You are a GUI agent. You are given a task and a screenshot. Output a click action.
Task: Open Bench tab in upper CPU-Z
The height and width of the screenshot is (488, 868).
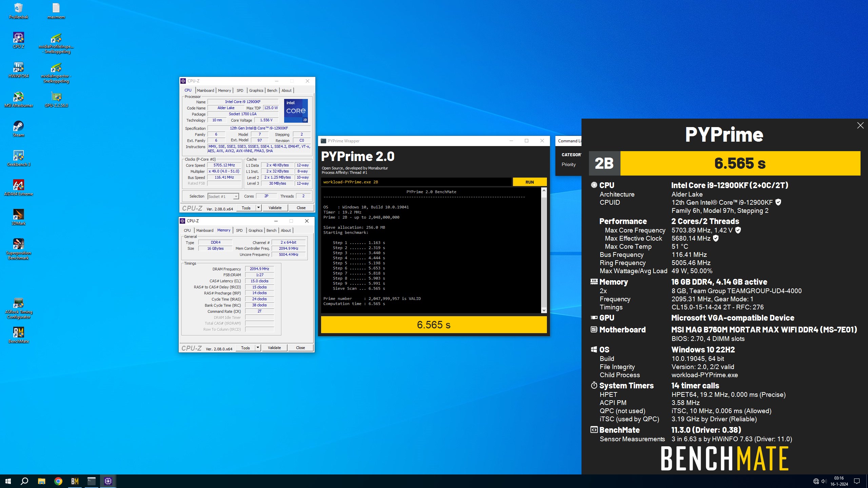click(x=272, y=90)
